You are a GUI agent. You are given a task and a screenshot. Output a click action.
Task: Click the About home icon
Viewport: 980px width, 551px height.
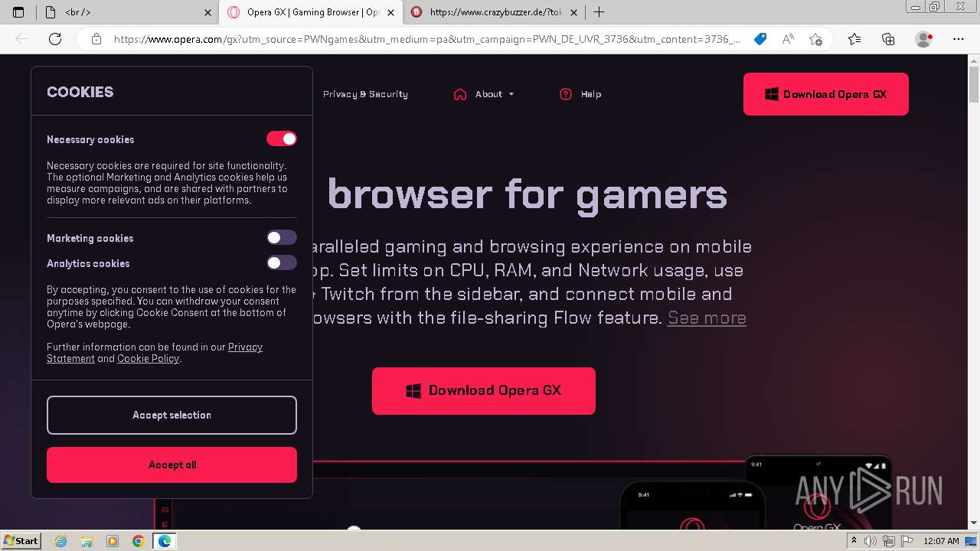(460, 94)
